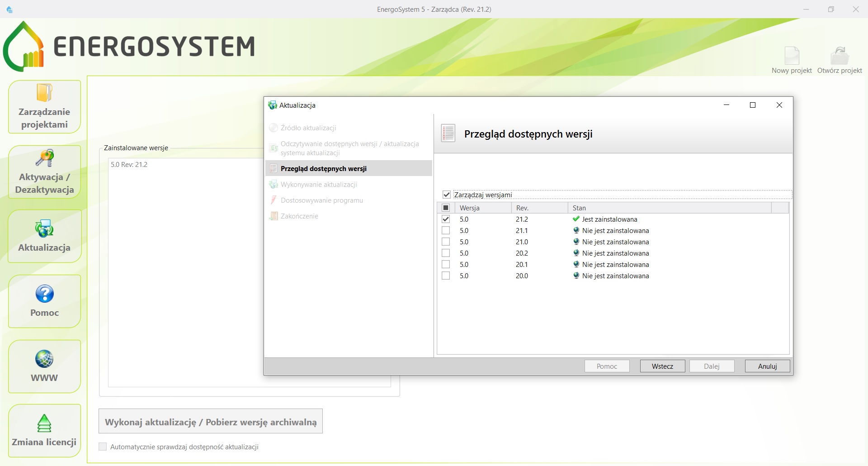Click the Anuluj button
The image size is (868, 466).
tap(767, 366)
